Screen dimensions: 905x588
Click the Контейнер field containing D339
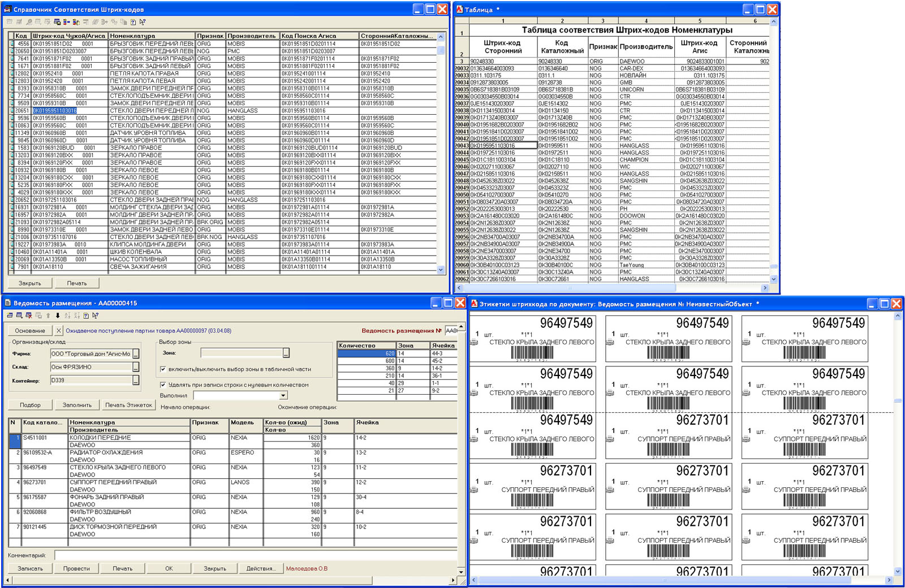click(x=91, y=381)
